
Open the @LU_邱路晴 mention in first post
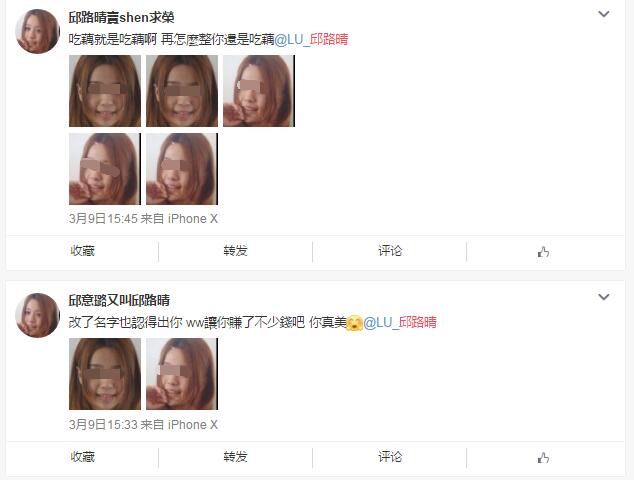pyautogui.click(x=311, y=39)
